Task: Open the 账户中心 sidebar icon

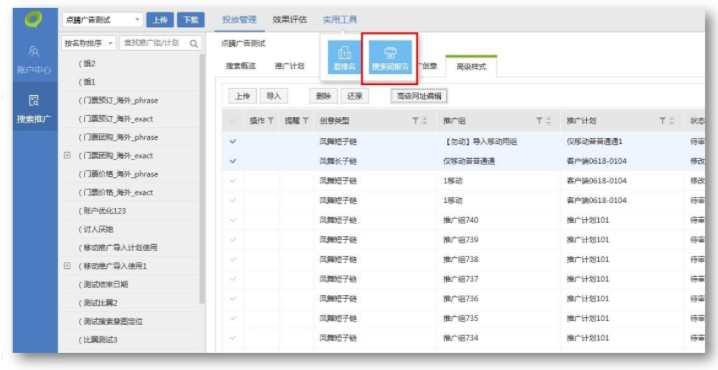Action: tap(35, 59)
